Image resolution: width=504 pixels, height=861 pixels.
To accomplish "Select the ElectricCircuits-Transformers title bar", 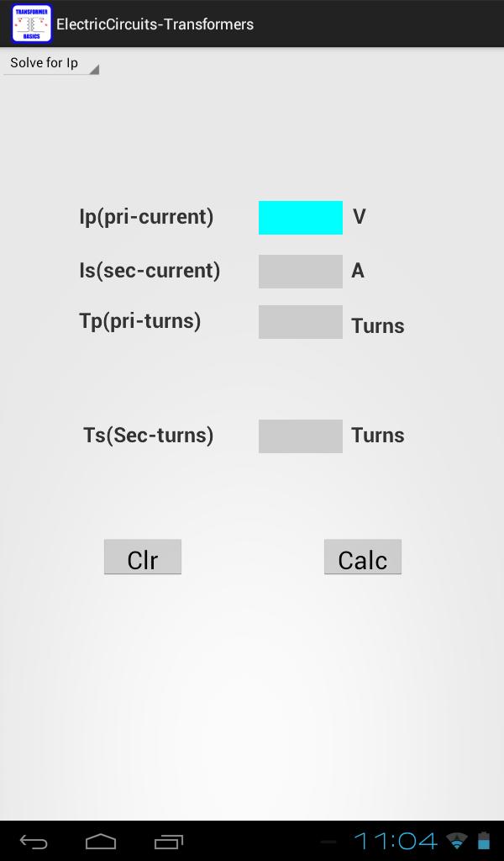I will click(155, 24).
